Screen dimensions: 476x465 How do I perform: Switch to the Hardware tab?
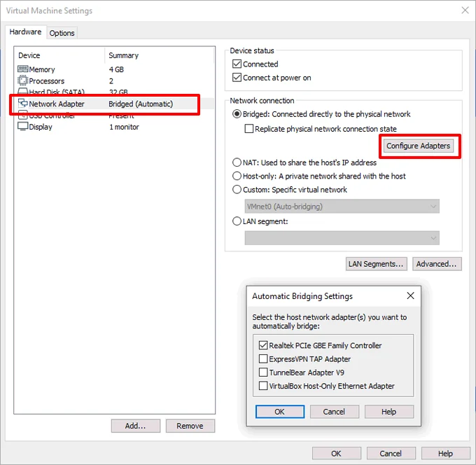[x=25, y=32]
